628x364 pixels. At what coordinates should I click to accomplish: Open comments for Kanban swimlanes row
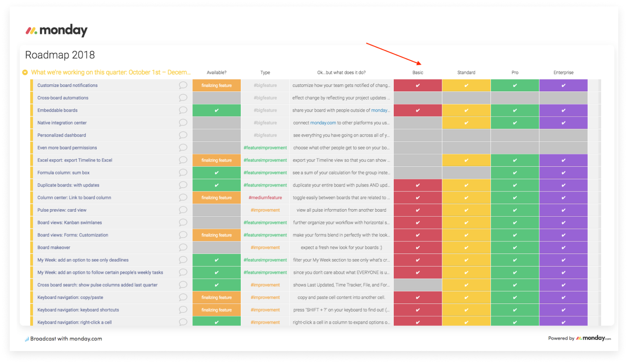(x=183, y=223)
